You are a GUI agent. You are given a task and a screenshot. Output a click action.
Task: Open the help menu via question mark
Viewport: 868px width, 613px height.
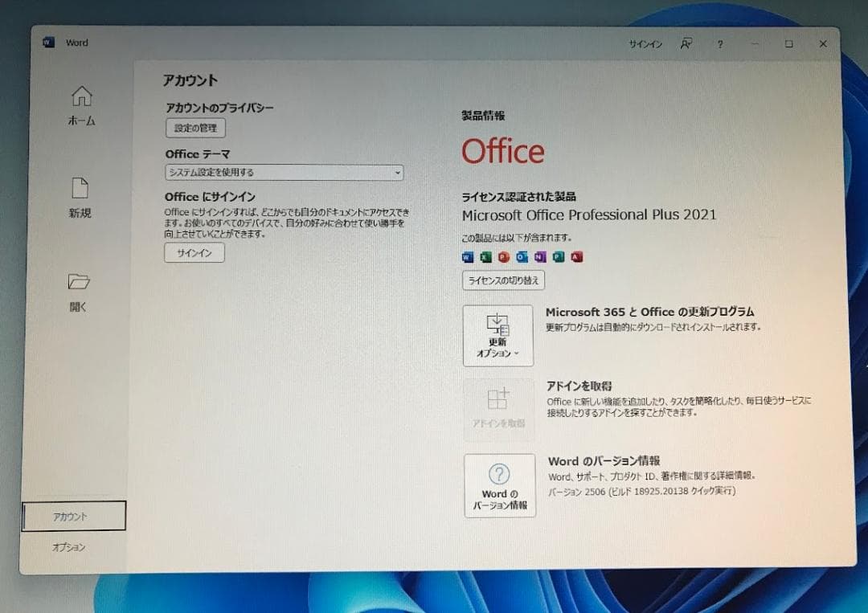coord(719,45)
